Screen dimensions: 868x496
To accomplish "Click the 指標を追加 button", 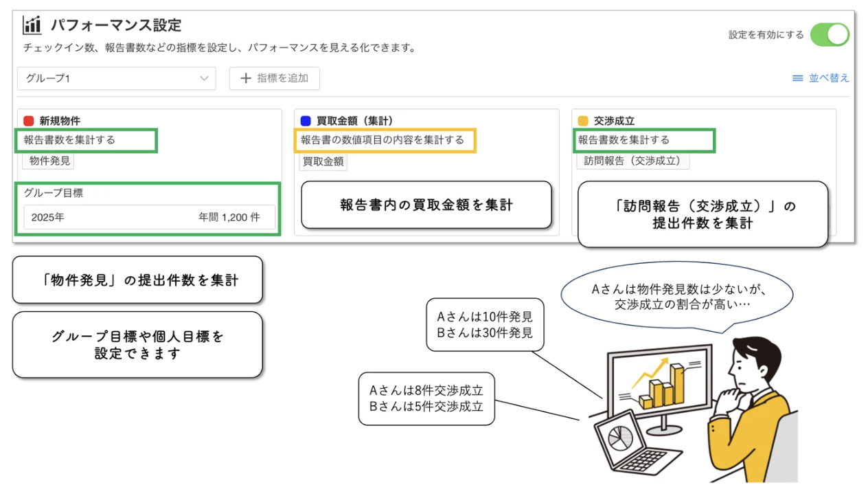I will [x=275, y=78].
